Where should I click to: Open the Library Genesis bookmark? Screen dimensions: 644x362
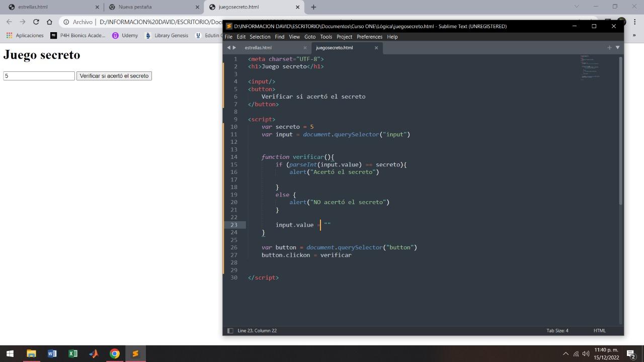167,35
